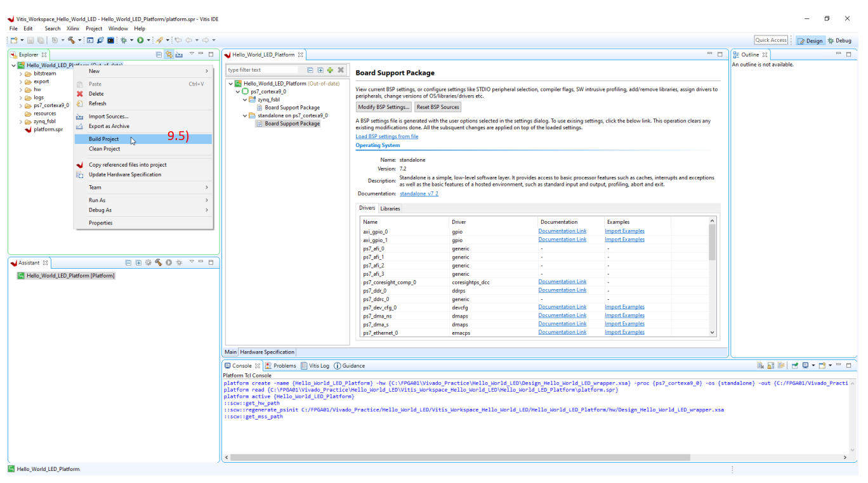Click the green plus add icon in platform tree toolbar
The image size is (868, 483).
click(x=330, y=70)
